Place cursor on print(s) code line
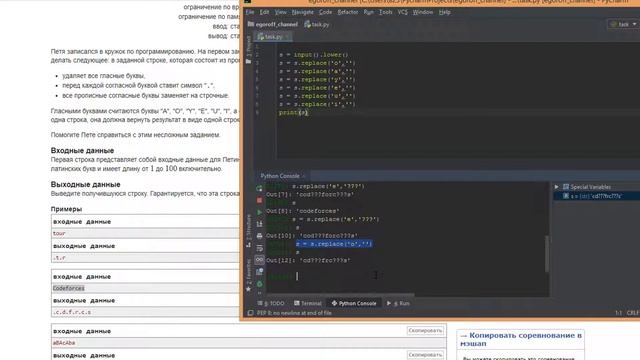 coord(293,112)
